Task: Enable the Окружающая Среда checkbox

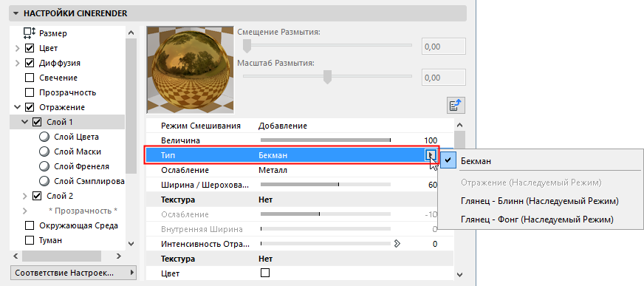Action: pyautogui.click(x=30, y=225)
